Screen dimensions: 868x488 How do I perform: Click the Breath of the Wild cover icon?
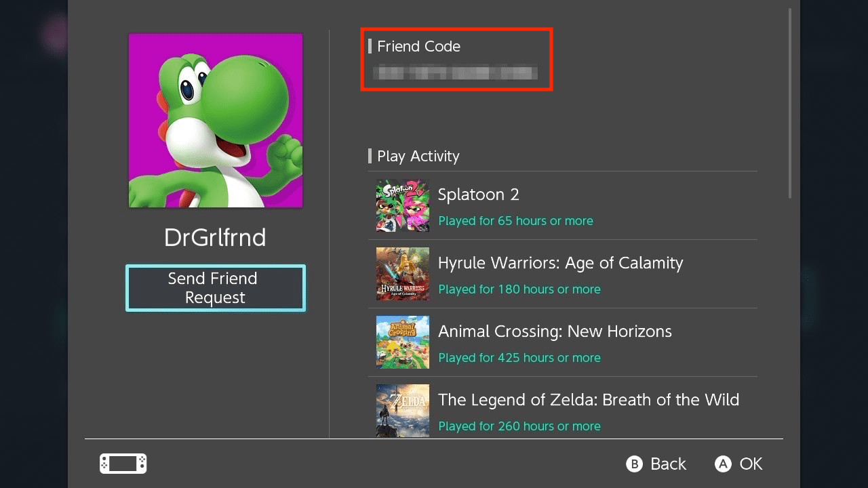click(403, 410)
